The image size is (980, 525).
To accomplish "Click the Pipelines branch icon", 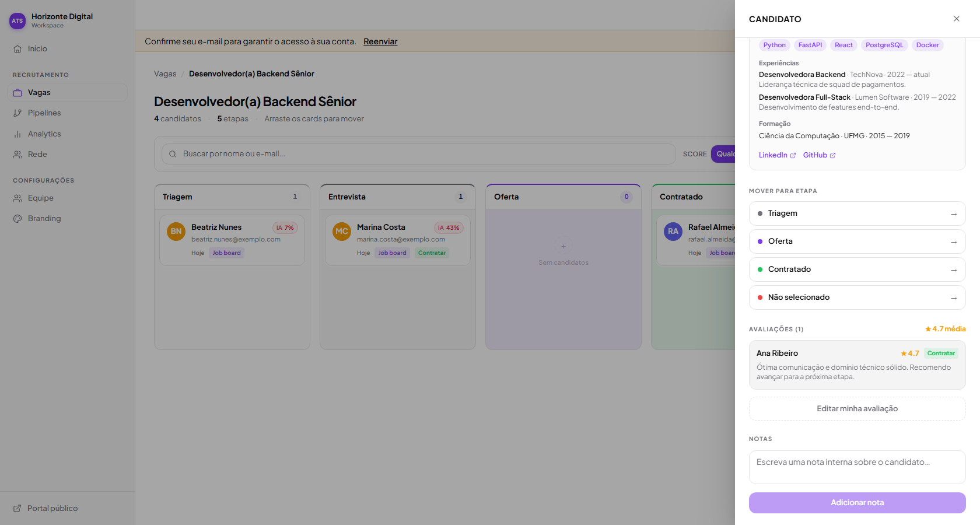I will 17,113.
